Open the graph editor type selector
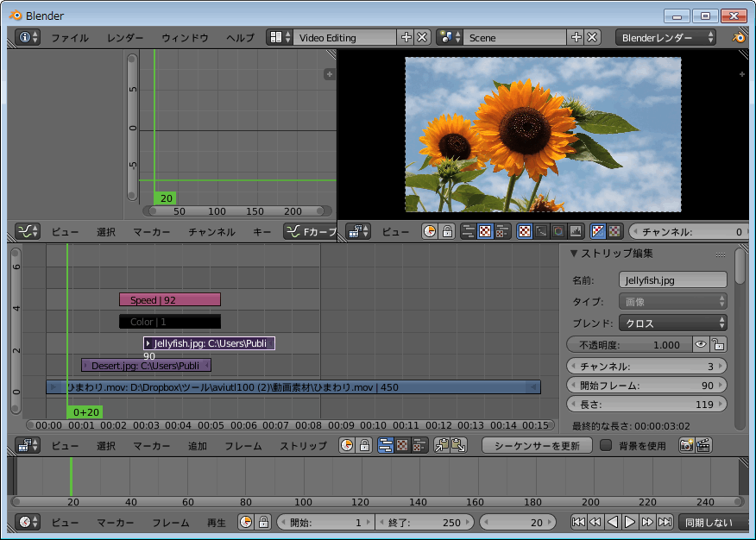The height and width of the screenshot is (540, 756). click(x=27, y=232)
